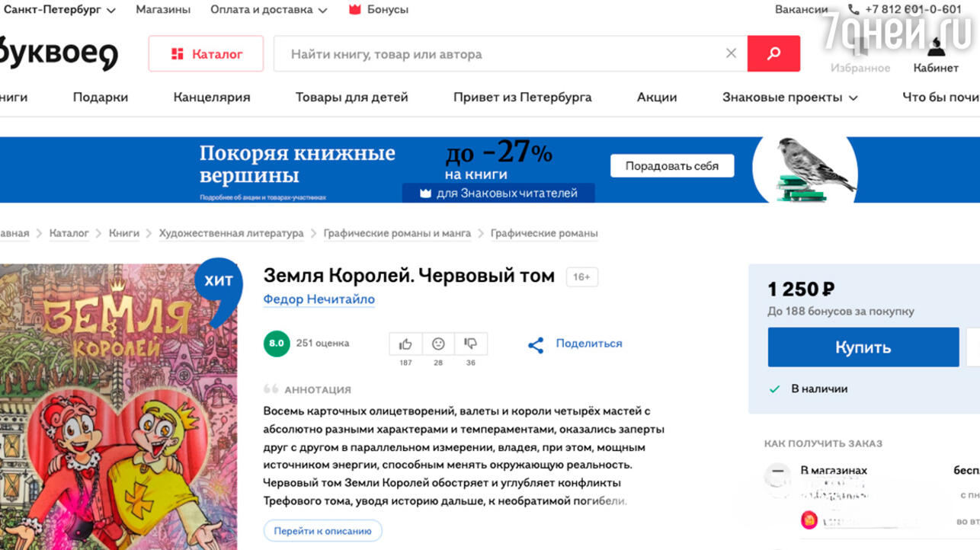Click the red search magnifier button

coord(773,53)
